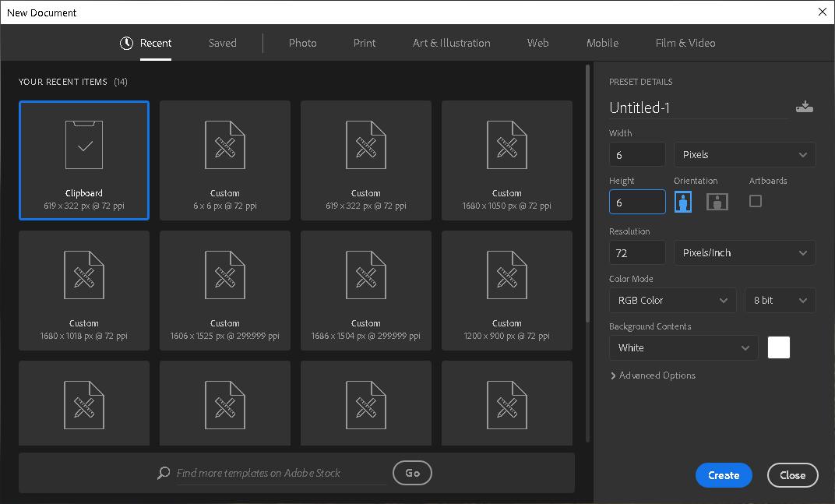Select the Clipboard preset icon
835x504 pixels.
tap(84, 145)
